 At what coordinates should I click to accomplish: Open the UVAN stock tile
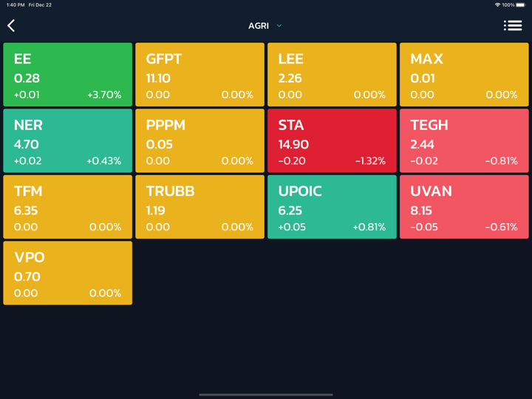click(464, 207)
